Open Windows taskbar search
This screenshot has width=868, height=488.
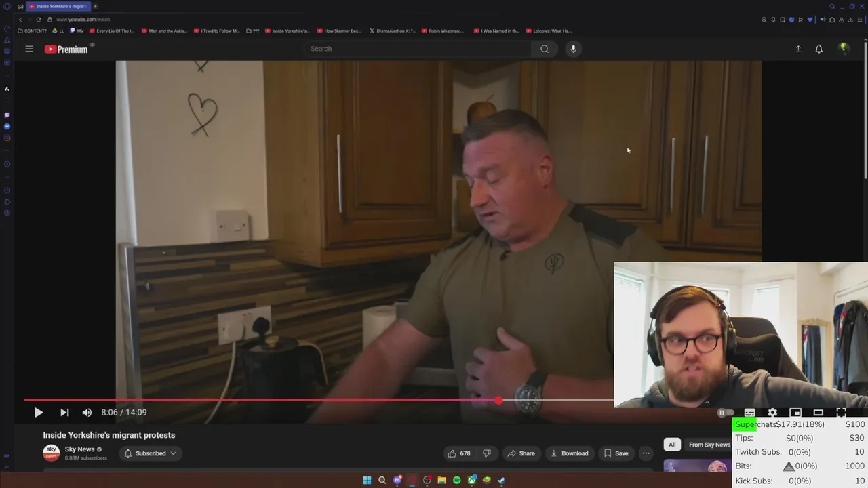382,480
